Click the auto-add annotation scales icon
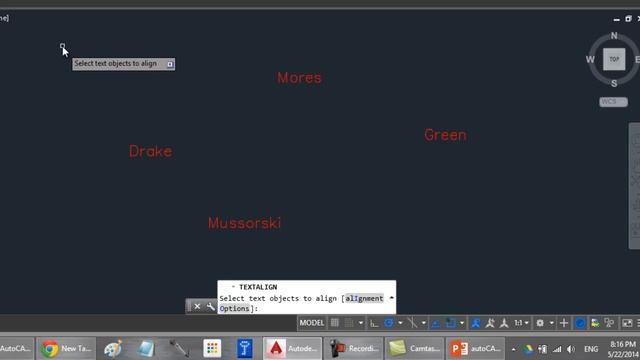The image size is (640, 360). point(490,323)
